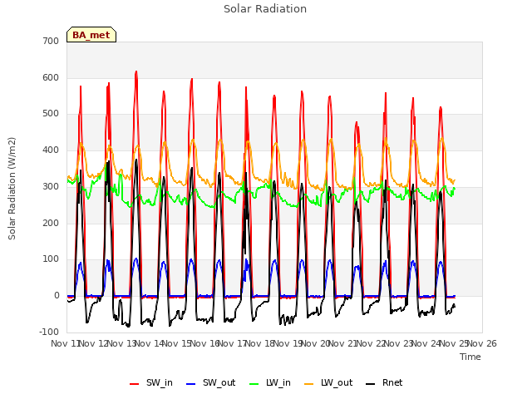Click the 400 y-axis tick label
Viewport: 532px width, 399px height.
(51, 150)
